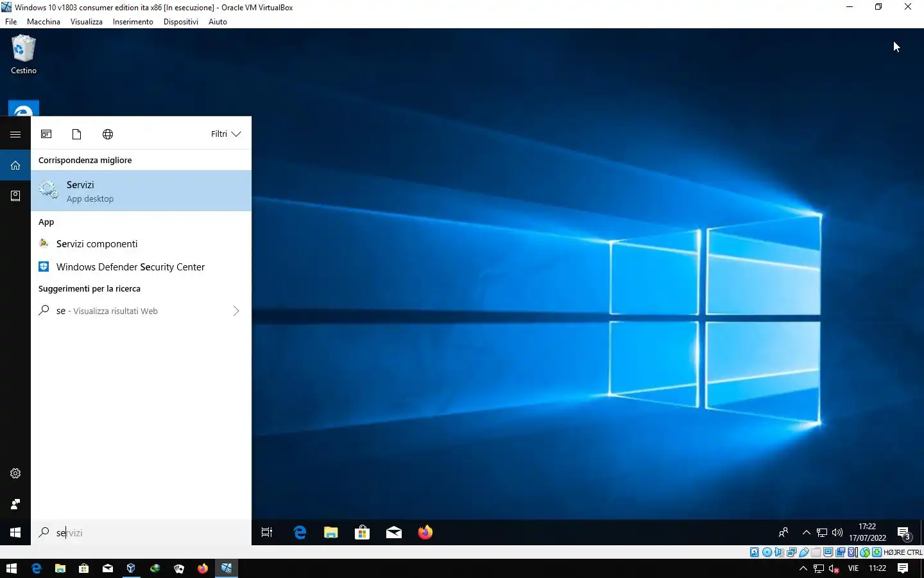Image resolution: width=924 pixels, height=578 pixels.
Task: Open File Explorer on the guest taskbar
Action: coord(331,532)
